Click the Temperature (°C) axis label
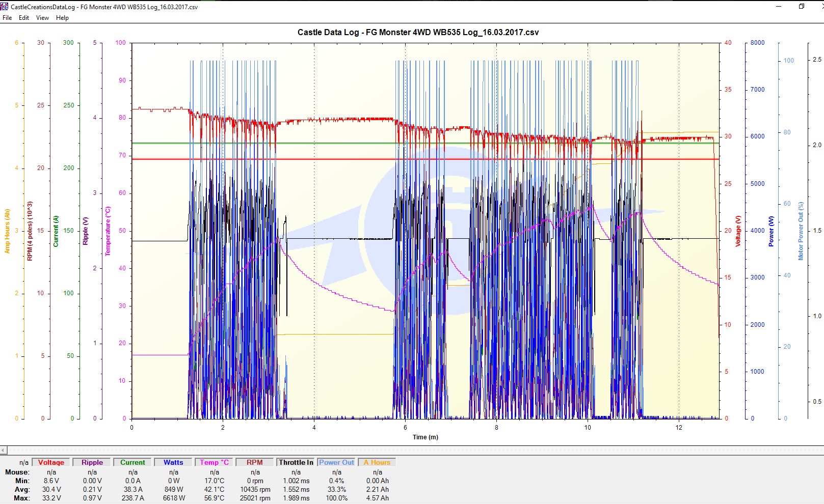This screenshot has height=504, width=824. tap(108, 231)
